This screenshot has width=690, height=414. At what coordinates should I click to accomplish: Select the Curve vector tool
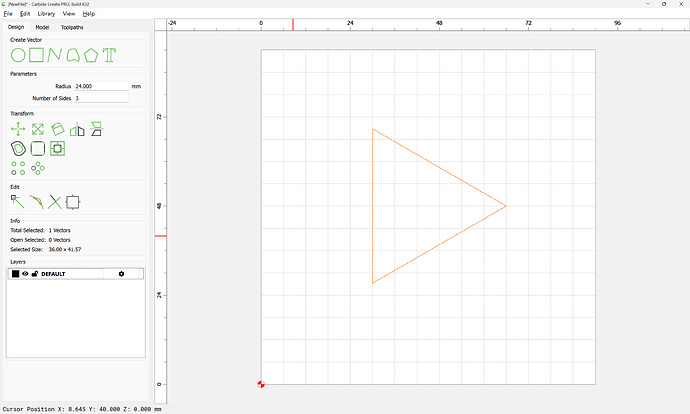73,55
